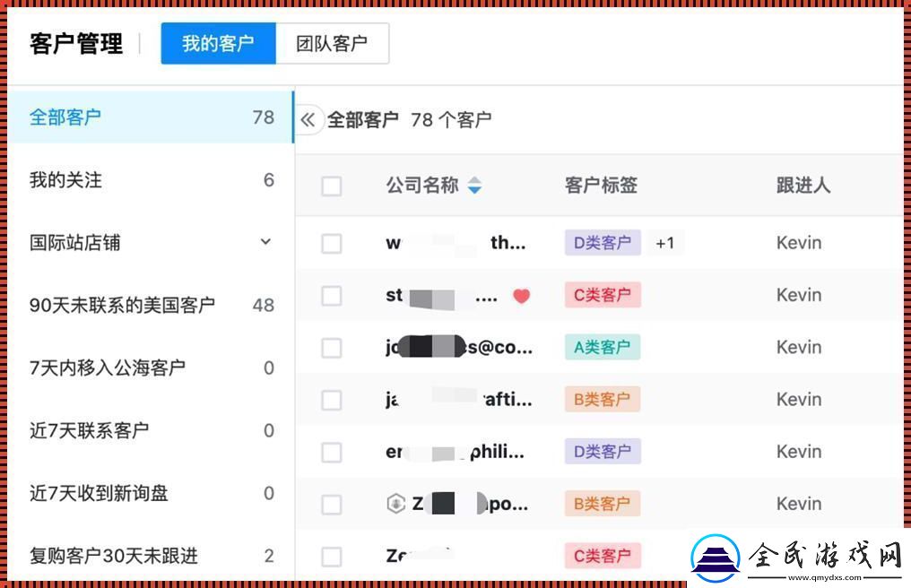Image resolution: width=911 pixels, height=588 pixels.
Task: Click count 48 in sidebar
Action: (x=264, y=305)
